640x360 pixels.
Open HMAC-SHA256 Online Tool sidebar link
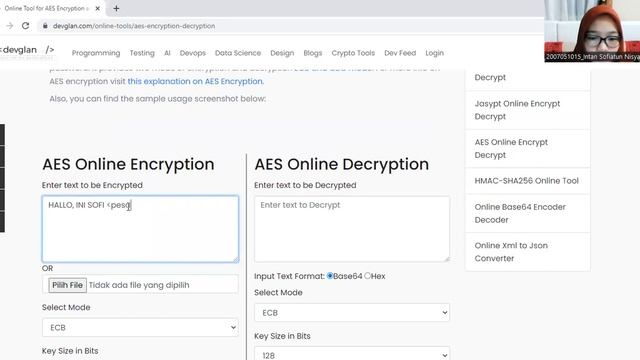(x=527, y=181)
